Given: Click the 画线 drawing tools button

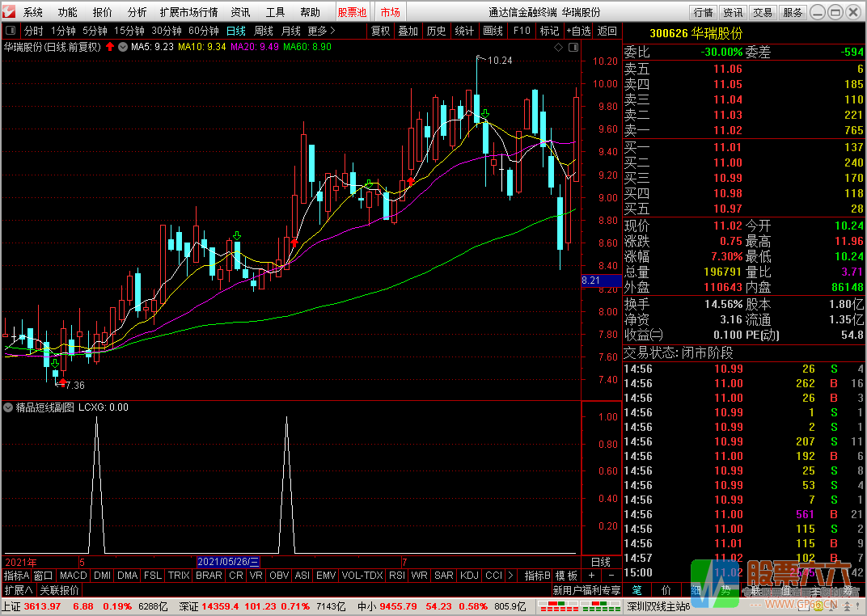Looking at the screenshot, I should pyautogui.click(x=493, y=31).
